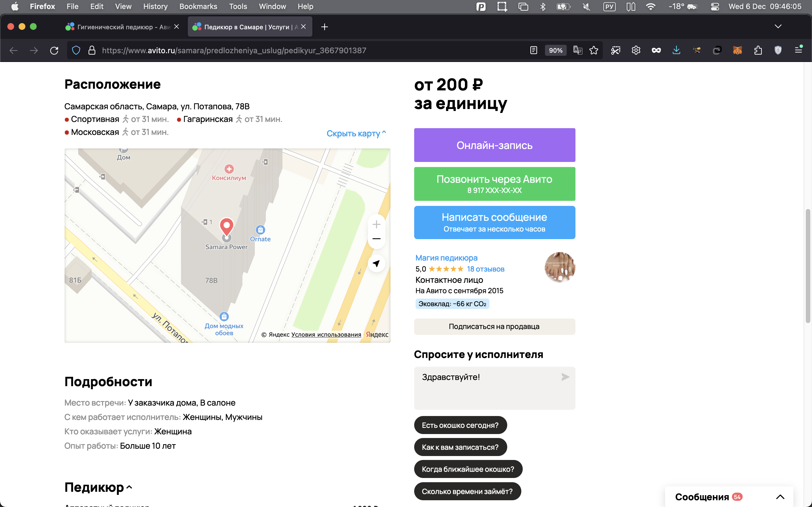812x507 pixels.
Task: Click the Онлайн-запись button
Action: pyautogui.click(x=494, y=145)
